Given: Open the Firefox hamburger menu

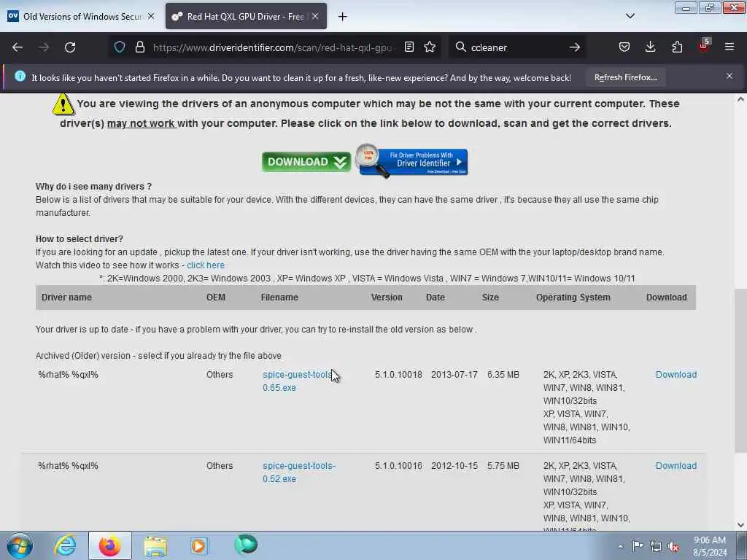Looking at the screenshot, I should coord(729,47).
